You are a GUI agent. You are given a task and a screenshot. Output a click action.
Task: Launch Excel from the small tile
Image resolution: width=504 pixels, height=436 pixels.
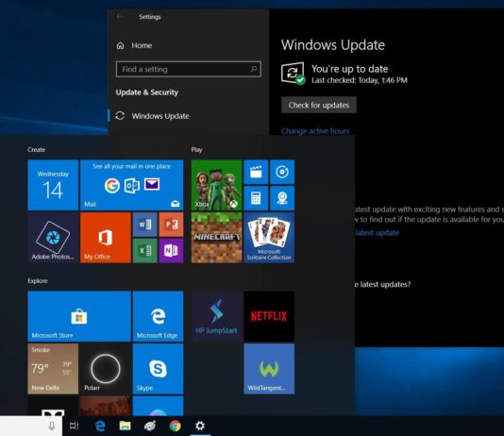145,251
